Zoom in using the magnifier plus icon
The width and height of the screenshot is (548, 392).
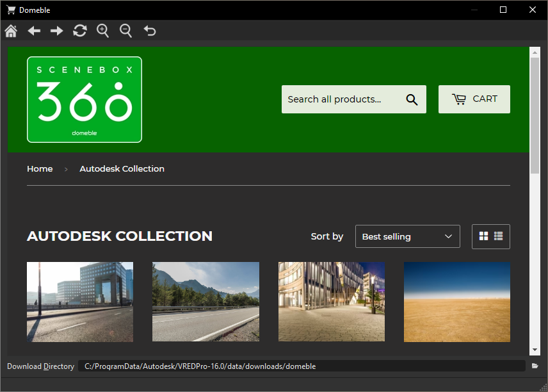[102, 30]
